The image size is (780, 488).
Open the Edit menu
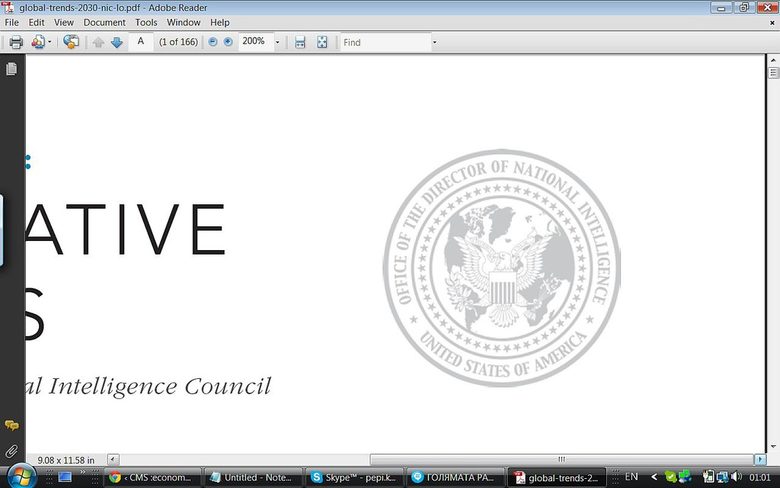pos(36,22)
